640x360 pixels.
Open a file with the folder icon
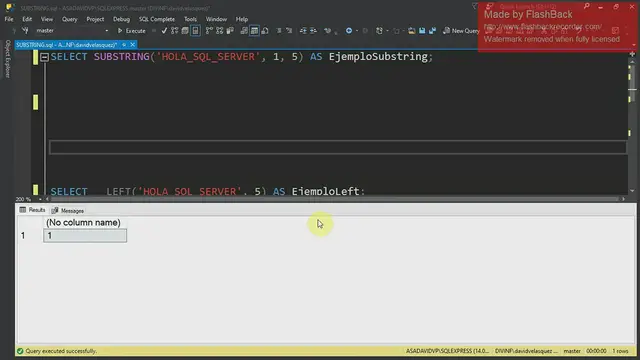[x=411, y=31]
